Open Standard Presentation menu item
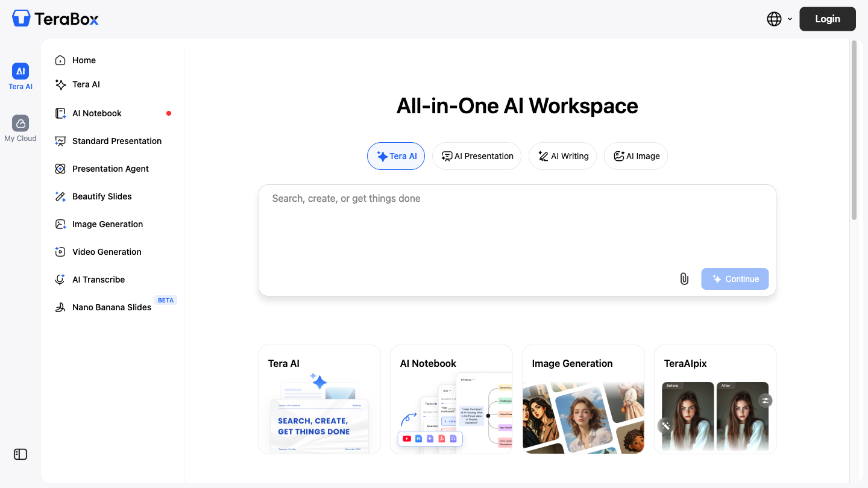The width and height of the screenshot is (868, 488). (113, 141)
